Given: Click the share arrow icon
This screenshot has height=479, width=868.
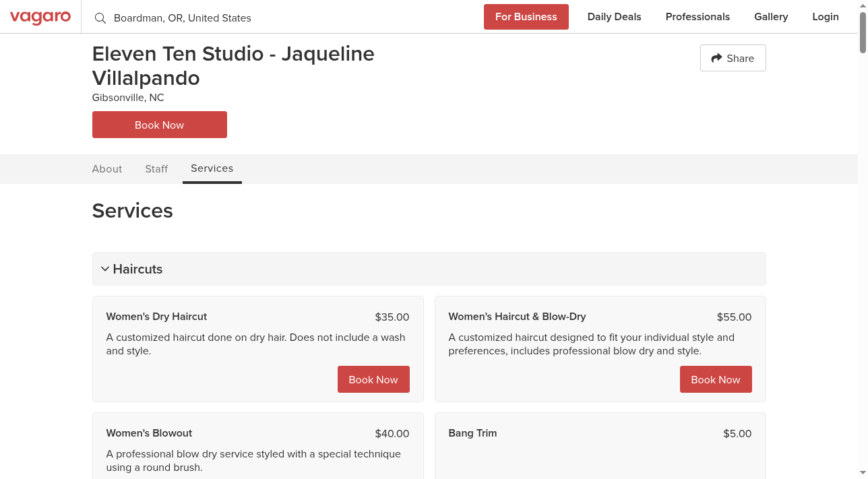Looking at the screenshot, I should tap(716, 58).
